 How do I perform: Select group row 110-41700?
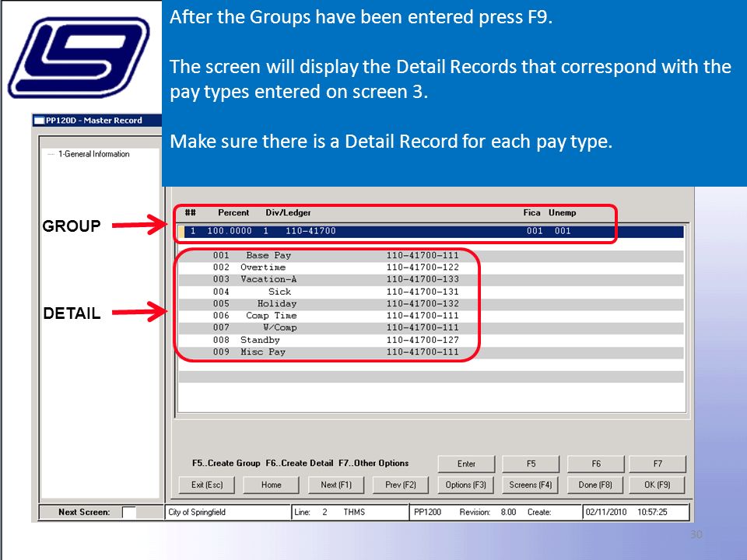431,231
